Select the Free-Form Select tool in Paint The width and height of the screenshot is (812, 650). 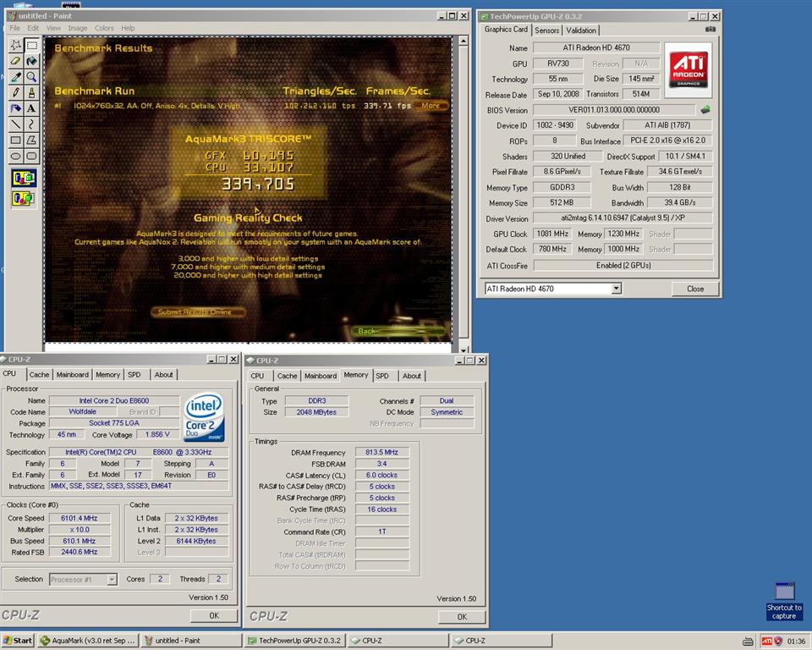pos(16,45)
